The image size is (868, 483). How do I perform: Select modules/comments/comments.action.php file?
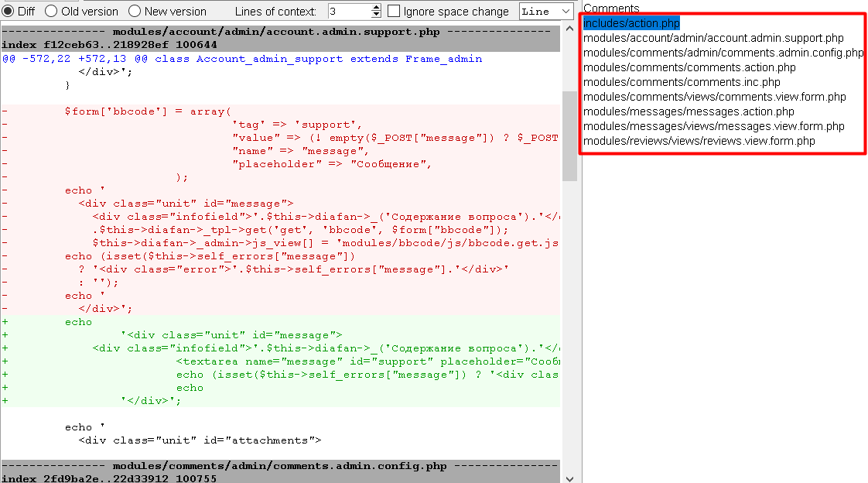click(x=689, y=67)
